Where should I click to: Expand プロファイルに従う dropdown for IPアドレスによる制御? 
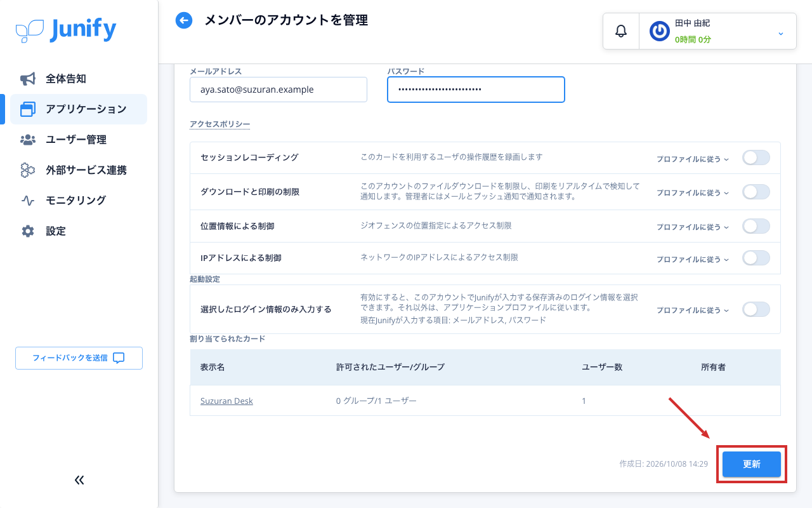693,259
